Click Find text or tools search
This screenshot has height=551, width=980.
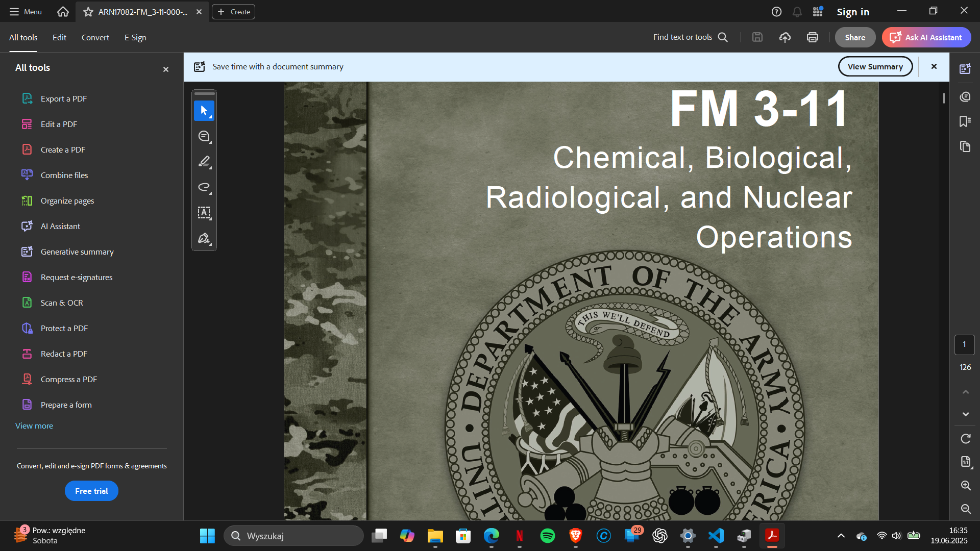click(691, 37)
